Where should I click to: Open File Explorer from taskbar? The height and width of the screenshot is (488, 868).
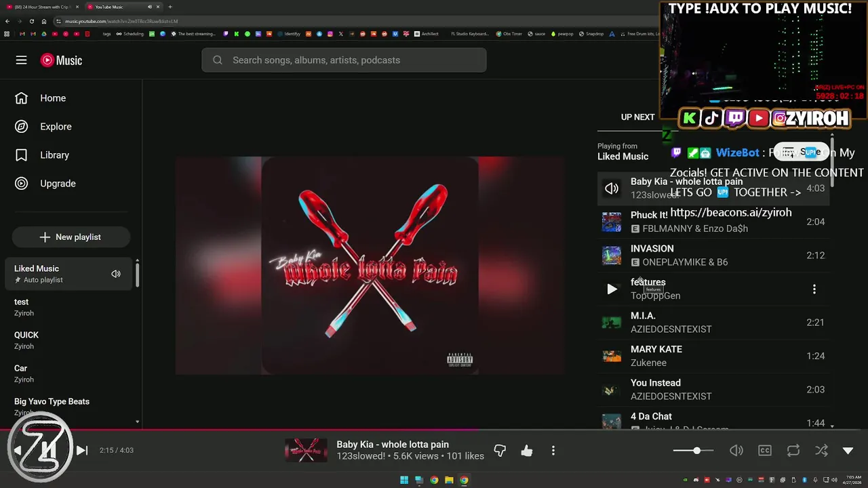coord(449,481)
